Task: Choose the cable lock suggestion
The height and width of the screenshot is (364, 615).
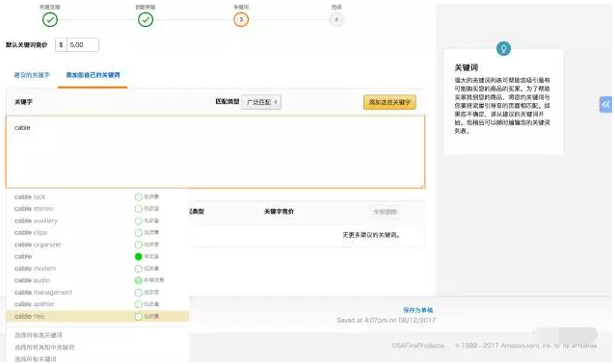Action: [x=97, y=196]
